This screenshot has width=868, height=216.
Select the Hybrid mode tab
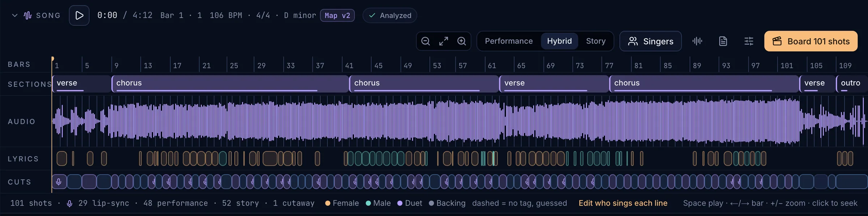pyautogui.click(x=559, y=41)
